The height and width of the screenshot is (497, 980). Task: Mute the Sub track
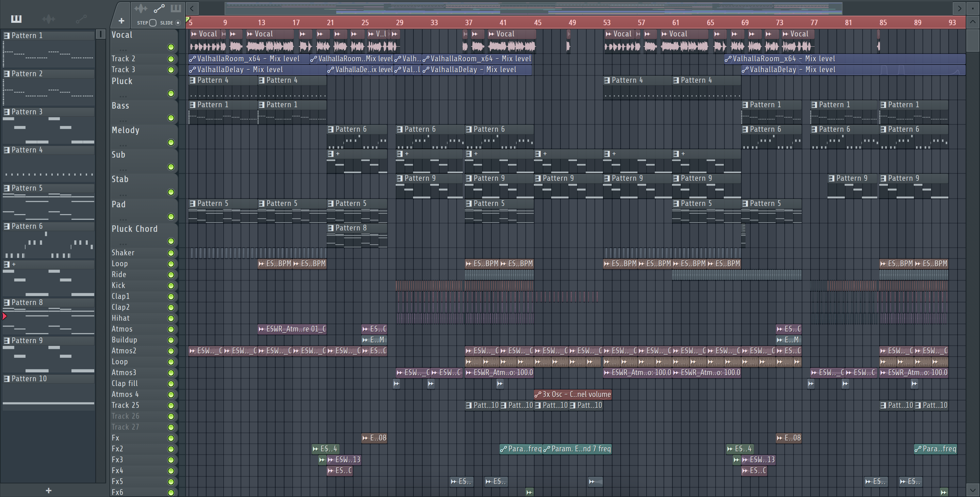171,167
